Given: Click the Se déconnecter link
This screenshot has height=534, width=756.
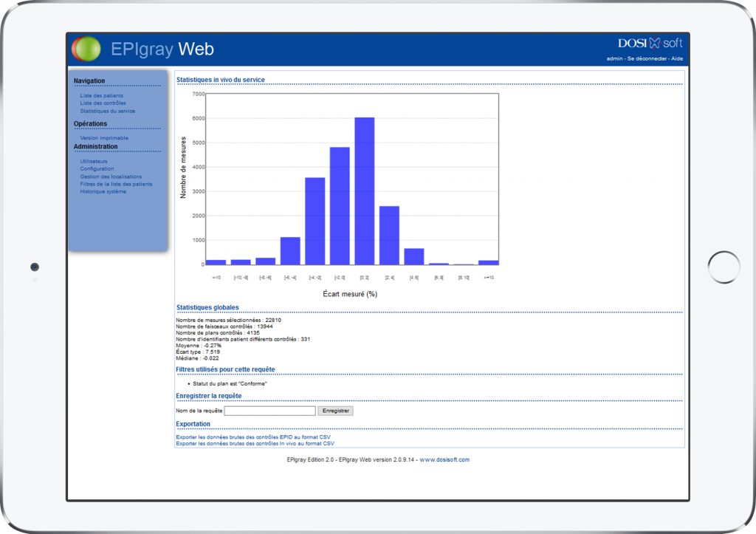Looking at the screenshot, I should [x=647, y=58].
